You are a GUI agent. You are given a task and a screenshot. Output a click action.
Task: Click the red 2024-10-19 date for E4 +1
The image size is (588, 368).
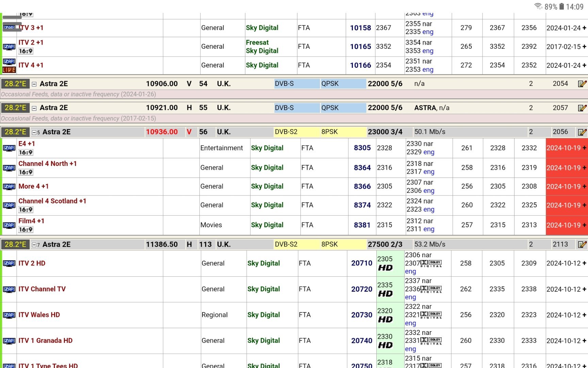(x=563, y=148)
